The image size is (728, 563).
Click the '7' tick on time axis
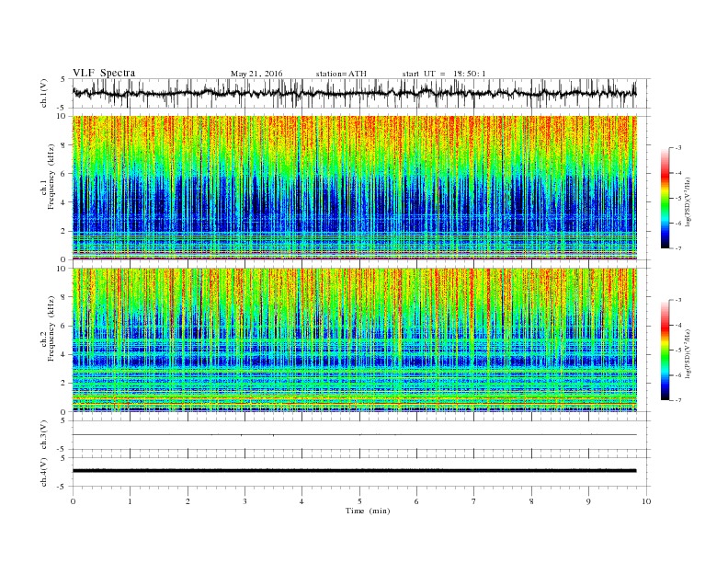coord(474,501)
